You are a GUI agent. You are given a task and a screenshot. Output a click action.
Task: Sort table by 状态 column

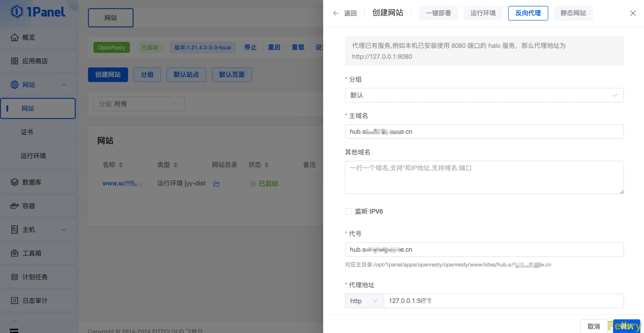(266, 165)
